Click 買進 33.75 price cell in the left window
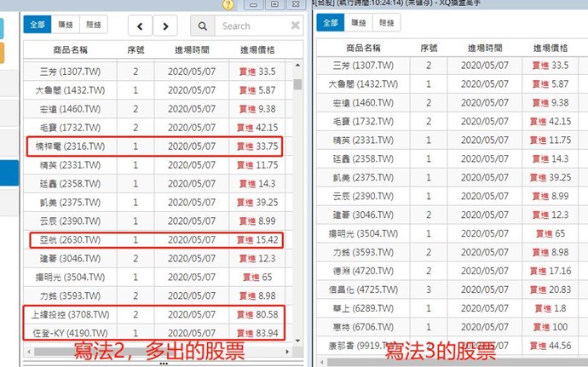588x367 pixels. [257, 146]
